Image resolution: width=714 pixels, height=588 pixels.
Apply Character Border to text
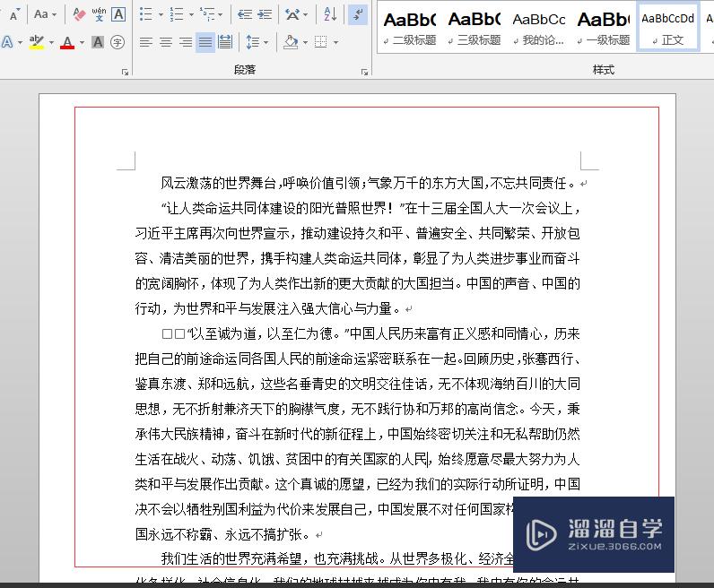coord(118,14)
